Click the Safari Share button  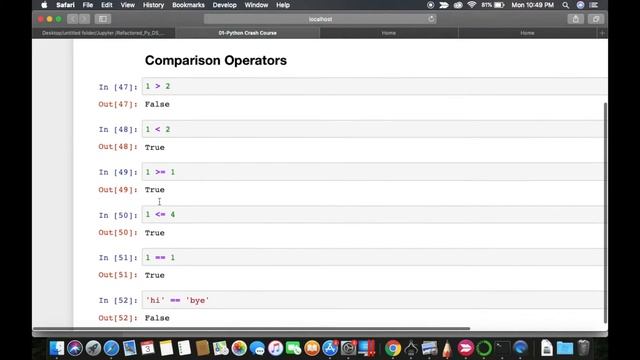click(x=576, y=19)
